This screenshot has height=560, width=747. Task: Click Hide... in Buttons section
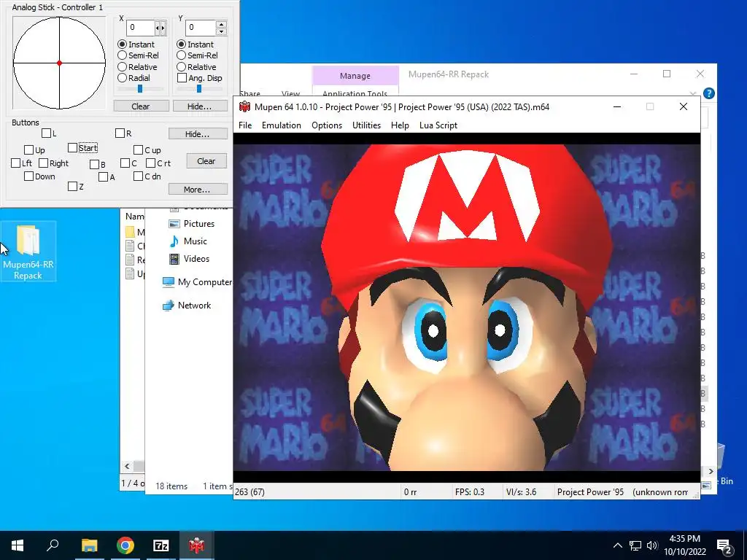[197, 134]
